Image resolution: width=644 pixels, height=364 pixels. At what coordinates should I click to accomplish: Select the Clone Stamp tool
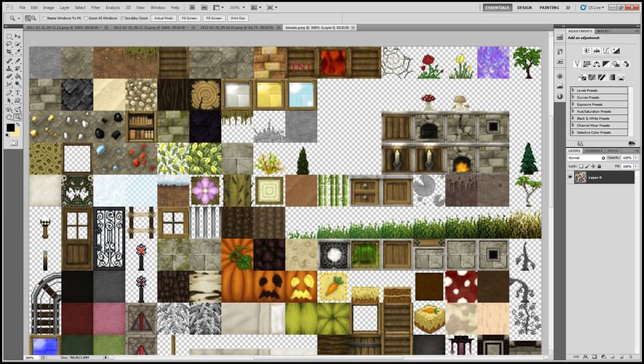pyautogui.click(x=9, y=68)
